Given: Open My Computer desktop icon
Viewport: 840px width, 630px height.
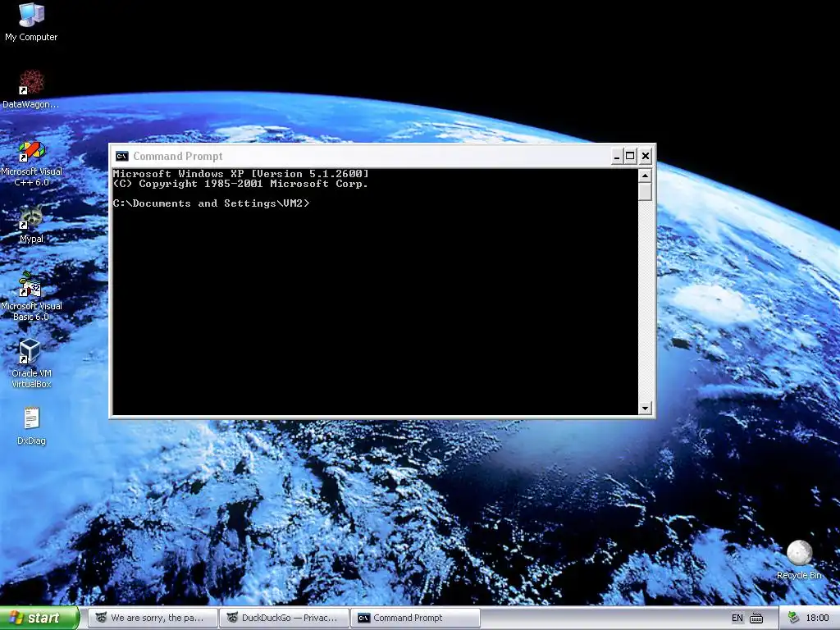Looking at the screenshot, I should [31, 22].
